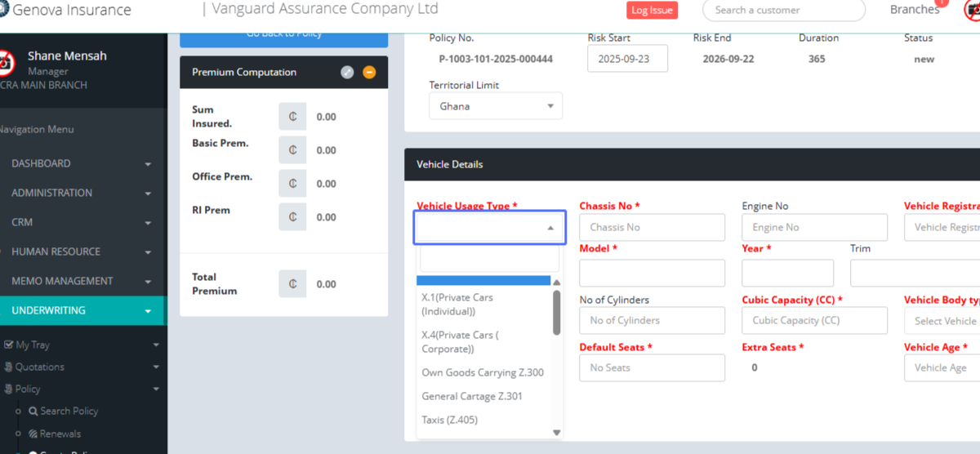This screenshot has width=980, height=454.
Task: Click the My Tray checkmark icon
Action: [x=8, y=345]
